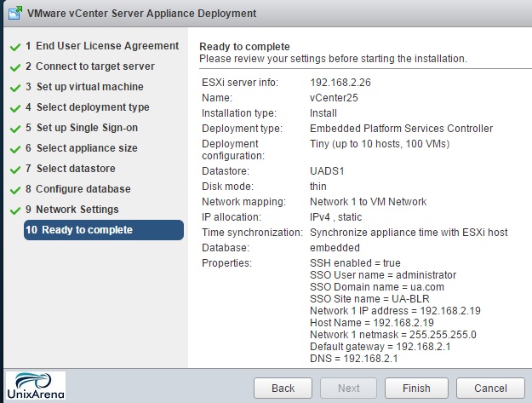Viewport: 532px width, 403px height.
Task: Click the green checkmark beside Select datastore
Action: [x=15, y=170]
